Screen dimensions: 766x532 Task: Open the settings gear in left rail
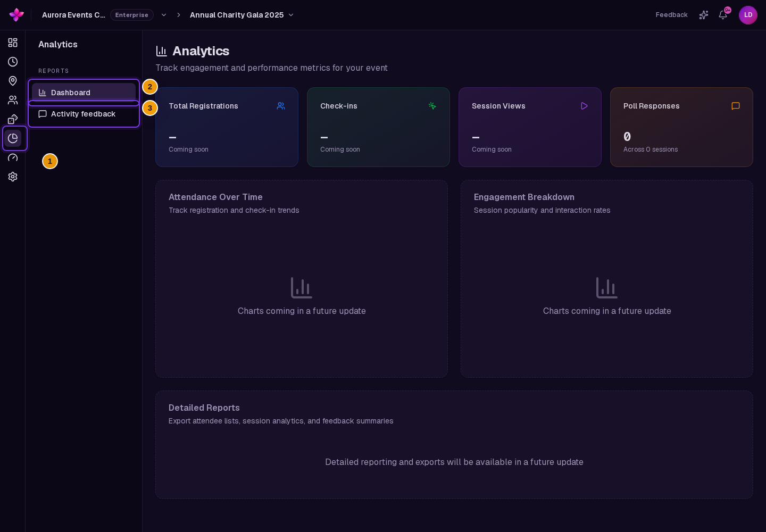click(x=13, y=177)
